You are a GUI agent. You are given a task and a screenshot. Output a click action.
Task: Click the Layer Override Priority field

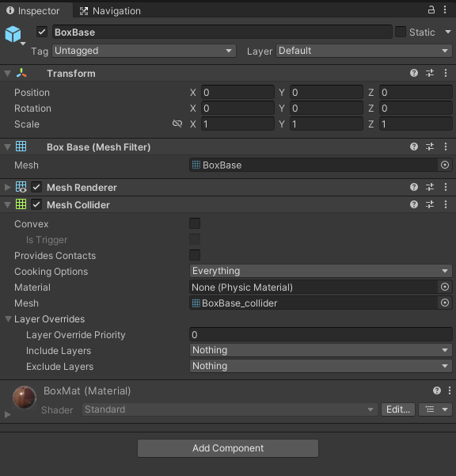(321, 334)
